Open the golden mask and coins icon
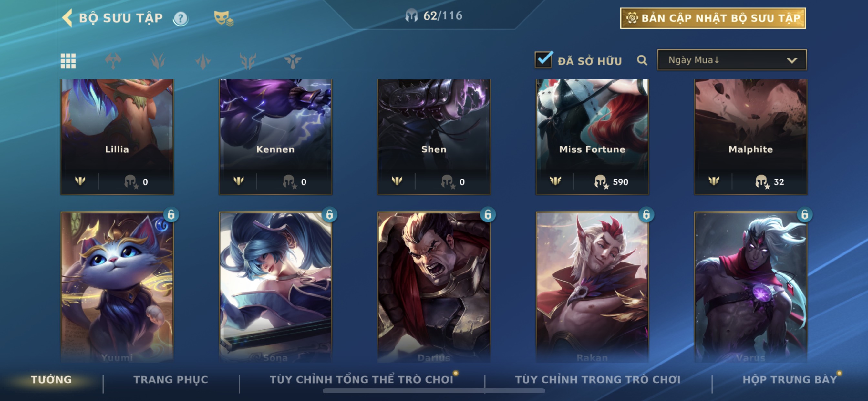868x401 pixels. point(223,18)
